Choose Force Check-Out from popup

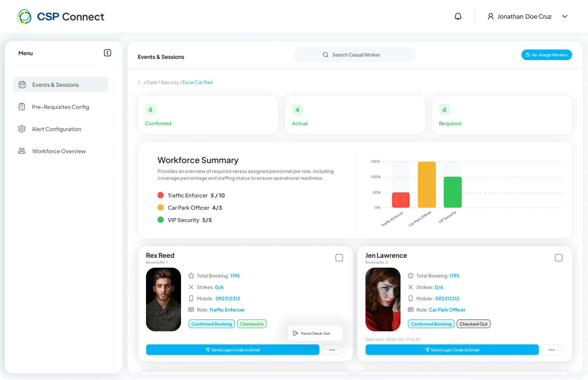[x=315, y=333]
